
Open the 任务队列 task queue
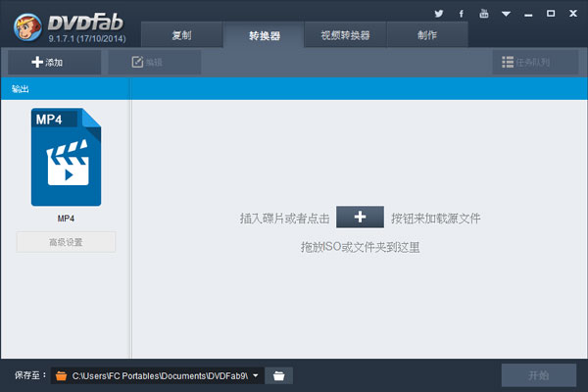click(x=535, y=63)
